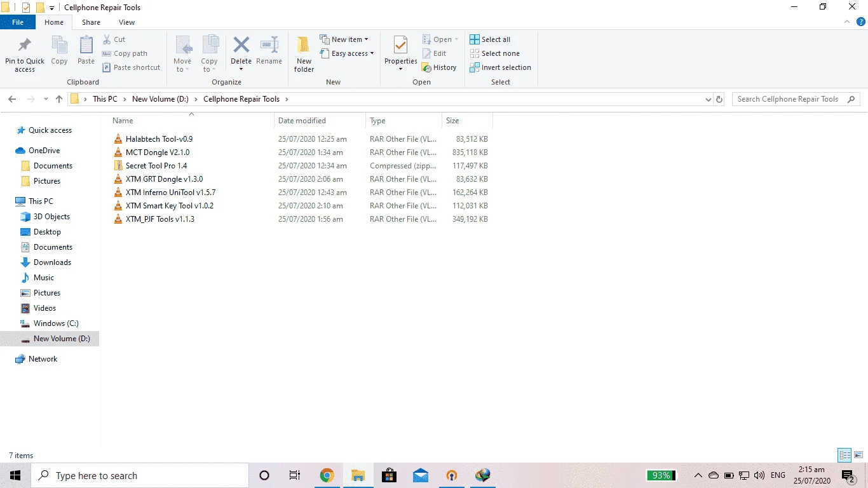
Task: Click This PC in address breadcrumb
Action: click(x=105, y=99)
